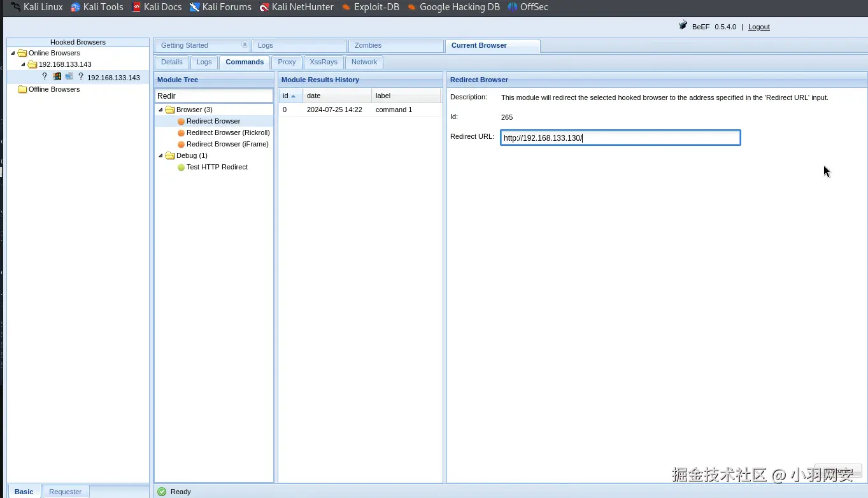The width and height of the screenshot is (868, 498).
Task: Select hooked browser 192.168.133.143 leaf entry
Action: click(113, 78)
